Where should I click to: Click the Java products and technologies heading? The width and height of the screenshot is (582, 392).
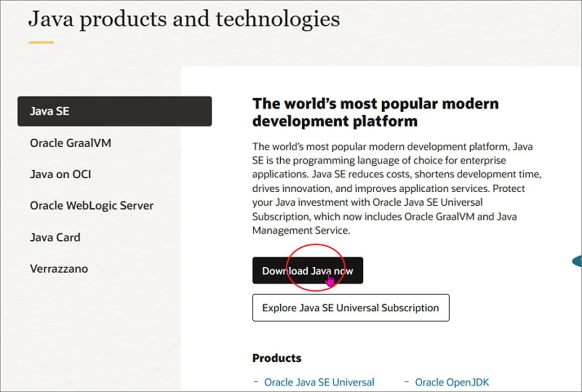click(184, 20)
